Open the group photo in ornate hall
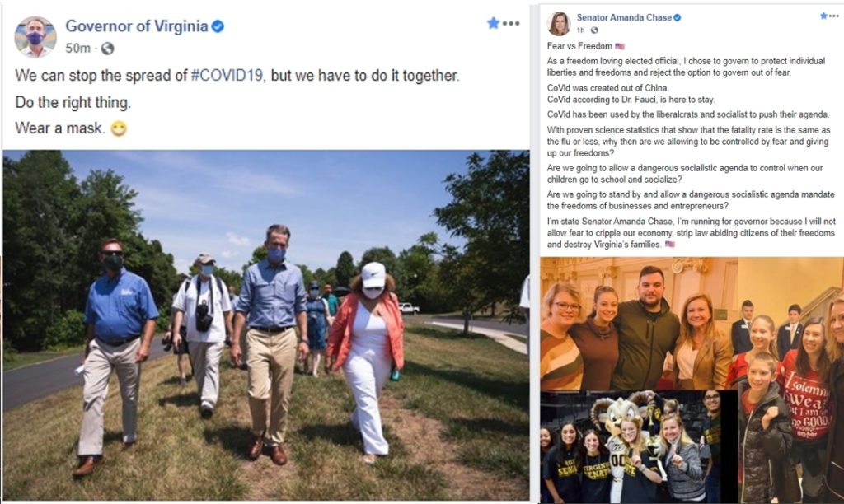 [x=639, y=324]
